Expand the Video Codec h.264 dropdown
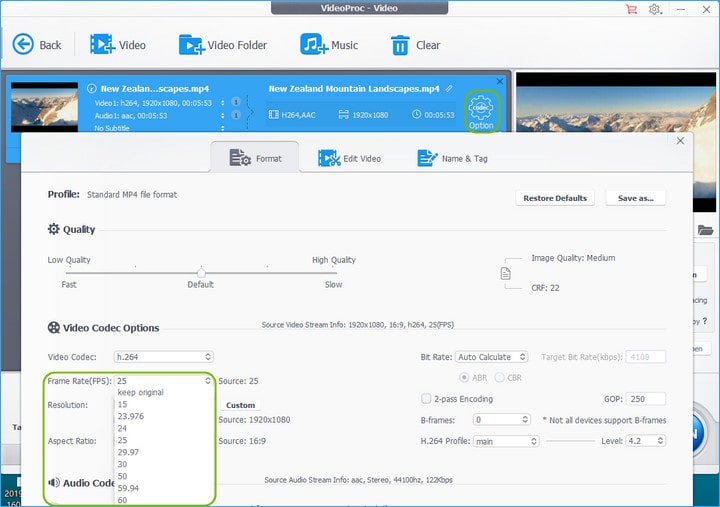This screenshot has height=507, width=720. pos(163,357)
